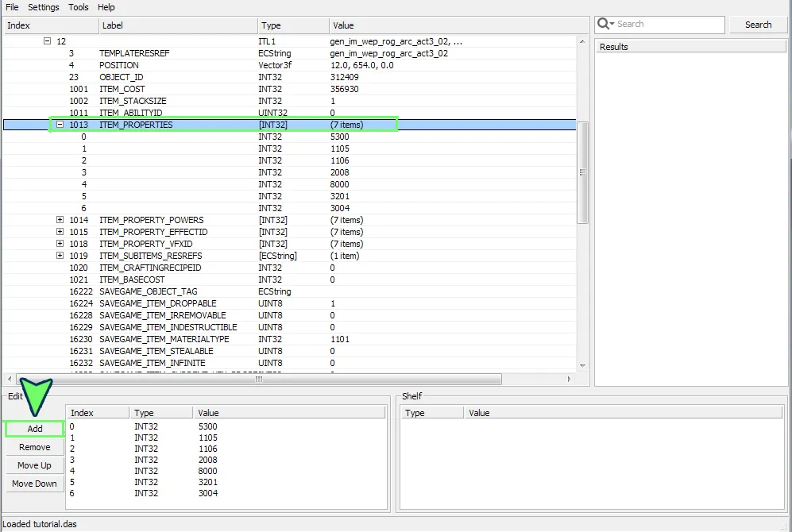Expand the ITEM_PROPERTY_POWERS node
Screen dimensions: 792x532
(x=60, y=220)
